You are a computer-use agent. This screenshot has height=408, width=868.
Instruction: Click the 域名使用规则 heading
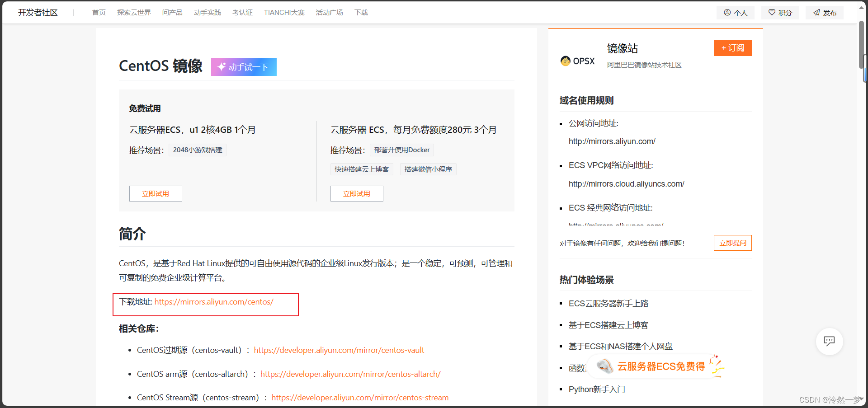pos(586,100)
